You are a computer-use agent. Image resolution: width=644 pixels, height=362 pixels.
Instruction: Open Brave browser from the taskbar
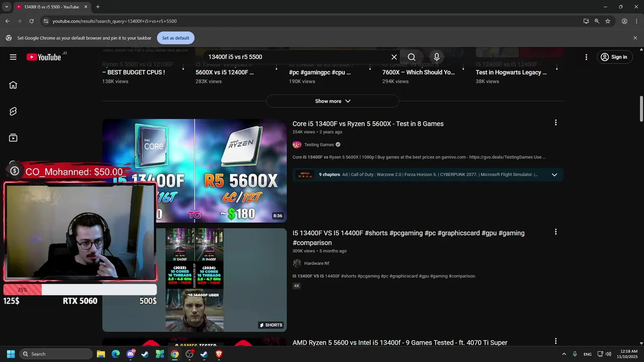coord(219,354)
